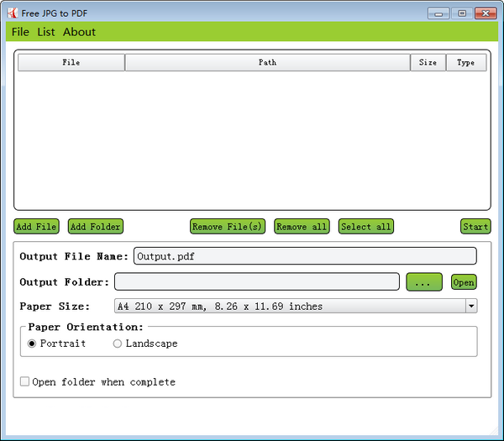Start the JPG to PDF conversion
This screenshot has height=441, width=504.
475,227
